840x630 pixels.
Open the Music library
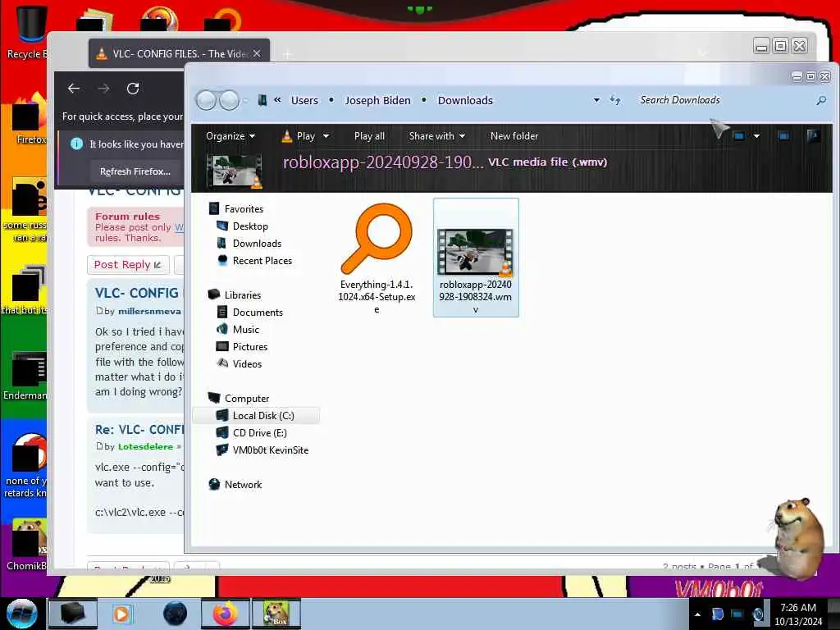(246, 330)
